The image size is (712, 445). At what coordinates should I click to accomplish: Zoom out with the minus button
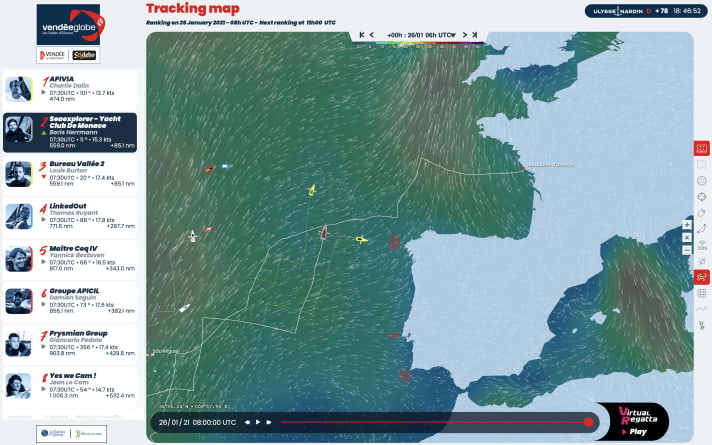coord(687,250)
